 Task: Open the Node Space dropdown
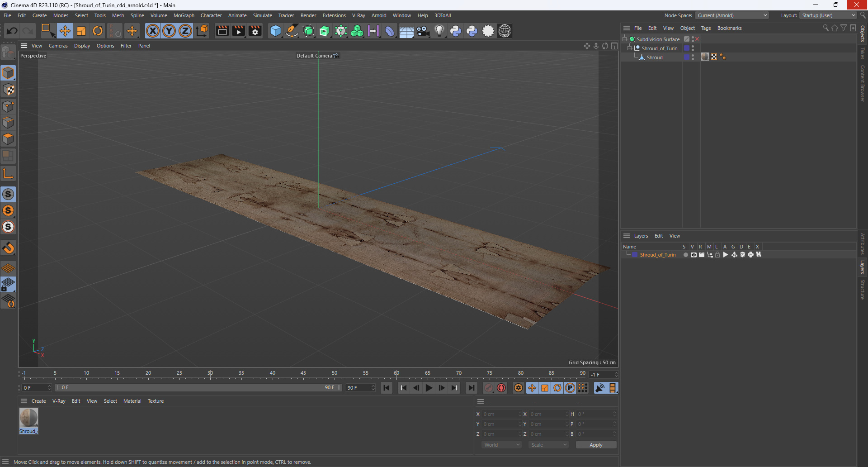click(x=732, y=15)
